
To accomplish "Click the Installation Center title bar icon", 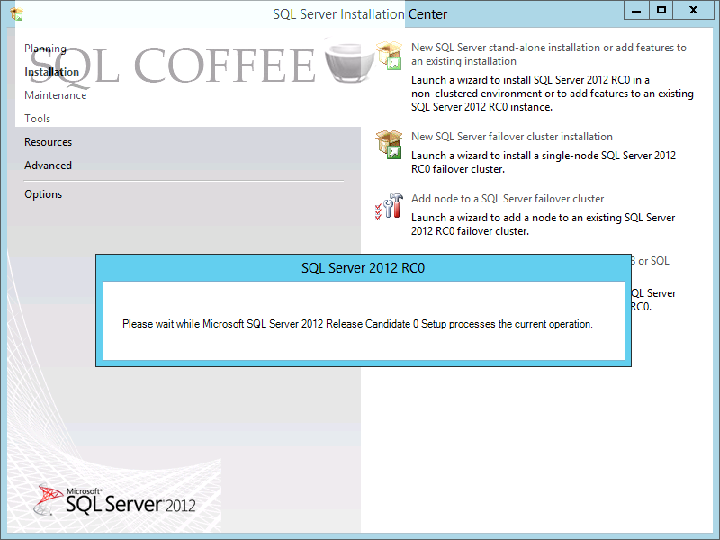I will [x=17, y=14].
